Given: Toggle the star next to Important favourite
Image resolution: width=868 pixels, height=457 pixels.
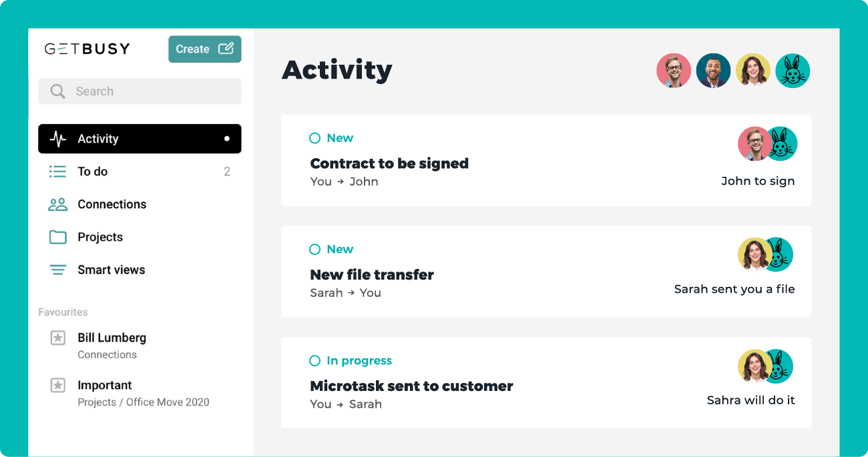Looking at the screenshot, I should pos(57,385).
